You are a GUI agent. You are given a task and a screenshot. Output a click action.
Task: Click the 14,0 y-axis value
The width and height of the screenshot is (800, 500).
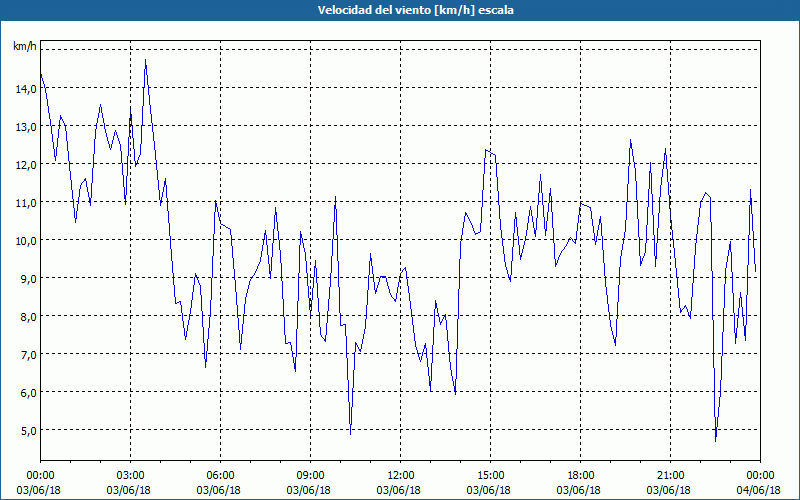(26, 89)
